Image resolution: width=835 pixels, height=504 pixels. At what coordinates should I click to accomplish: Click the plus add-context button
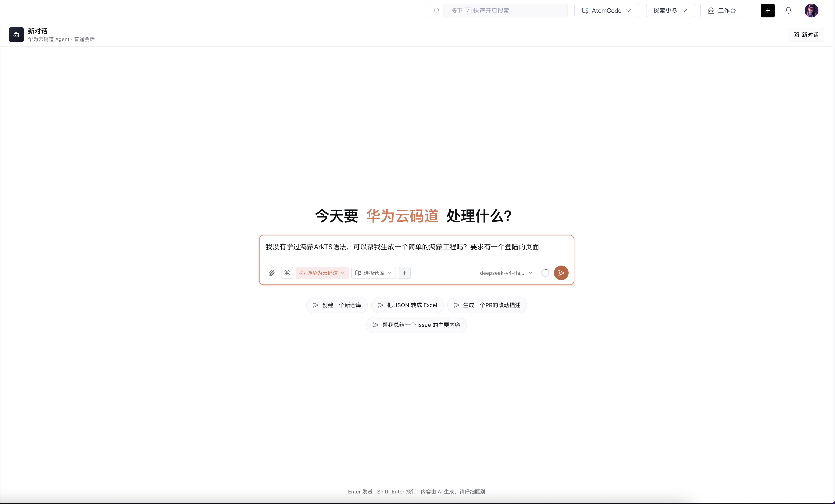405,273
